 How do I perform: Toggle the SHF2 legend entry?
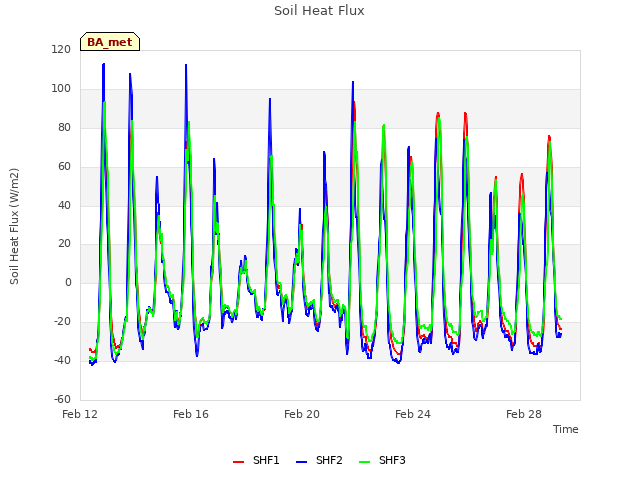coord(319,460)
